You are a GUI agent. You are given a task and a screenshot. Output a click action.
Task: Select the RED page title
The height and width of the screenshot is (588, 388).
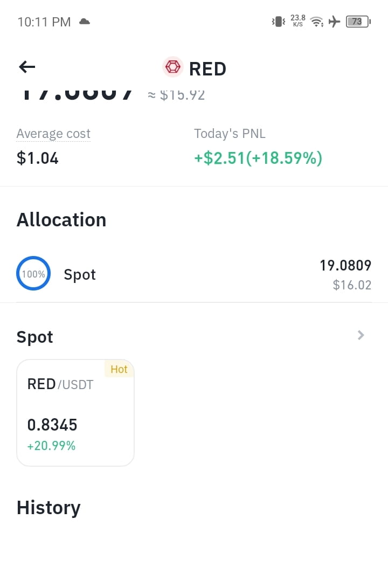207,68
